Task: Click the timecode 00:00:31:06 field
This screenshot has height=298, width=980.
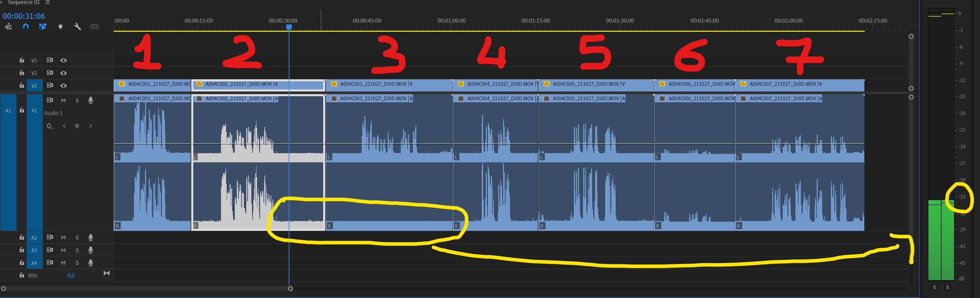Action: 24,16
